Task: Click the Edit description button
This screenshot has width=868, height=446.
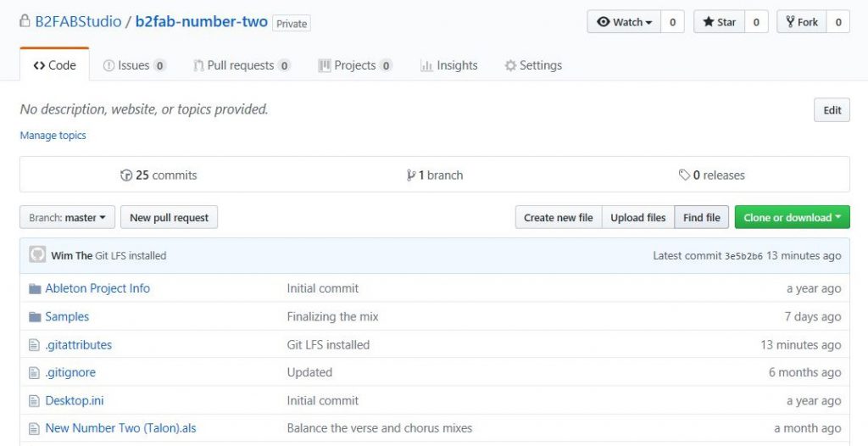Action: (x=832, y=109)
